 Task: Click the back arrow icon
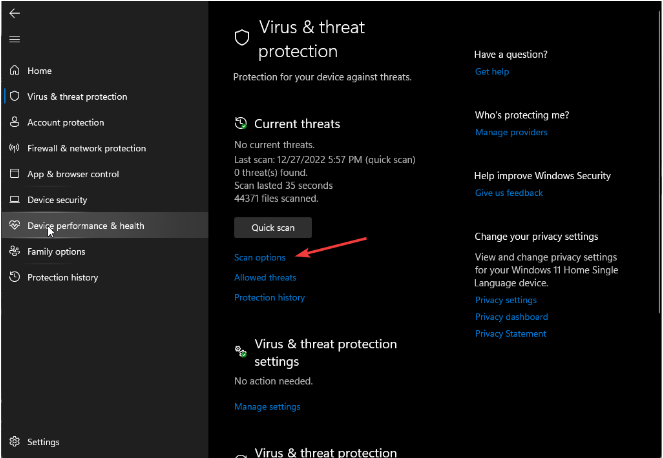[x=14, y=14]
